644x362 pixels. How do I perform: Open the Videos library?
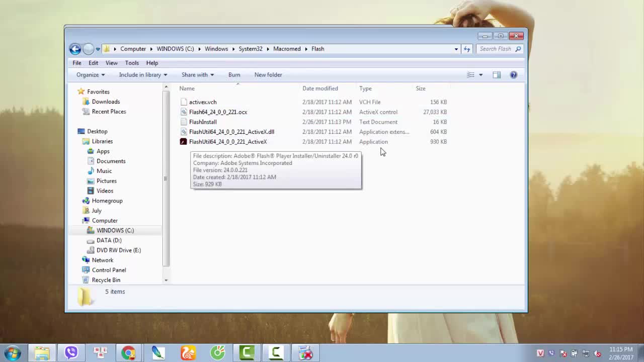(105, 191)
